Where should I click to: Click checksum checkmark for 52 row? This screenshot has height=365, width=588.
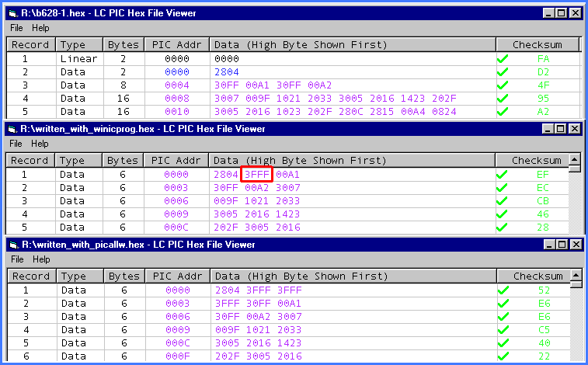[x=503, y=290]
